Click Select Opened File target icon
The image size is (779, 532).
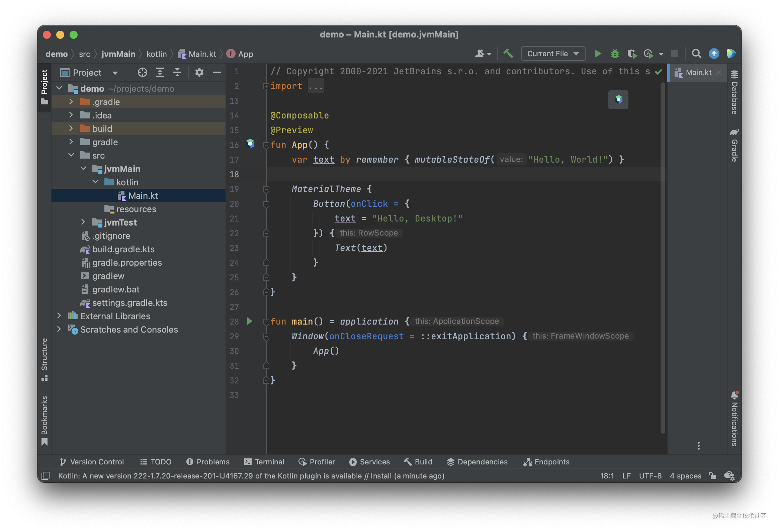[143, 72]
